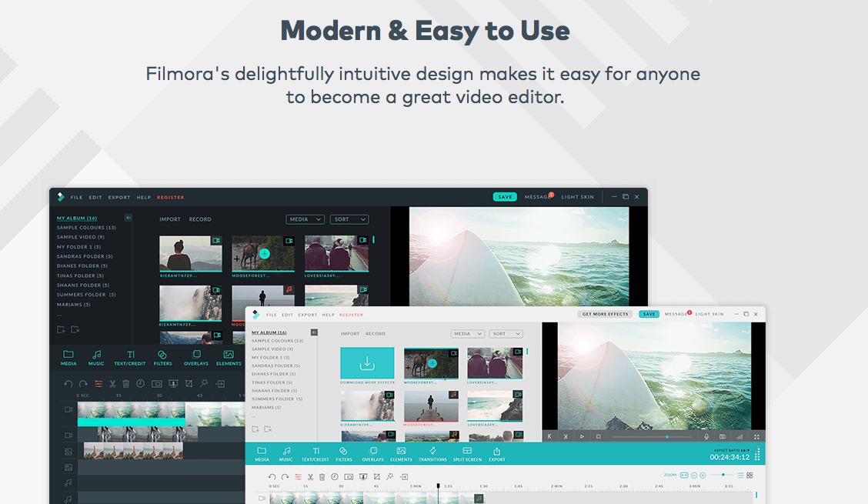Switch to grid view in light window timeline
The image size is (868, 504).
[749, 476]
